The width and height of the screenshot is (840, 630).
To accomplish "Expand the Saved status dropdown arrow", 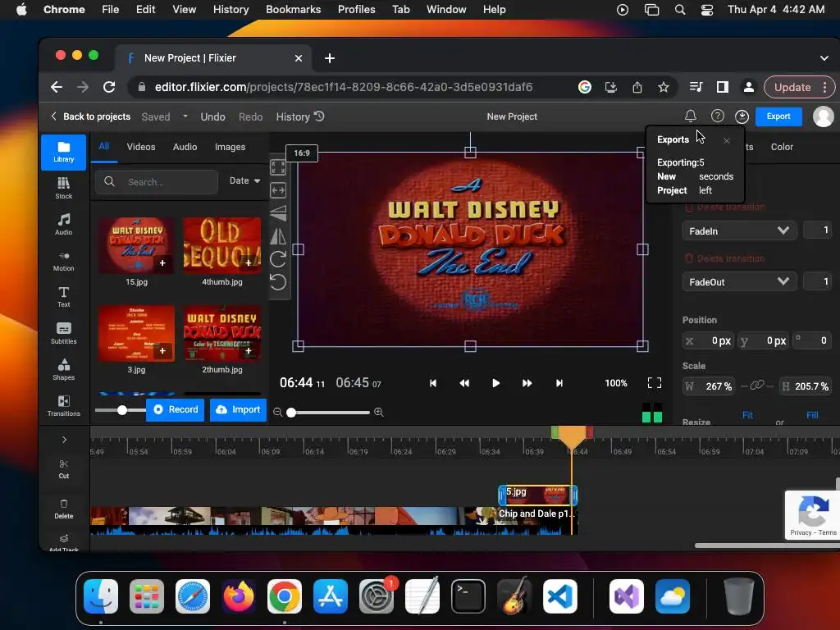I will point(185,116).
